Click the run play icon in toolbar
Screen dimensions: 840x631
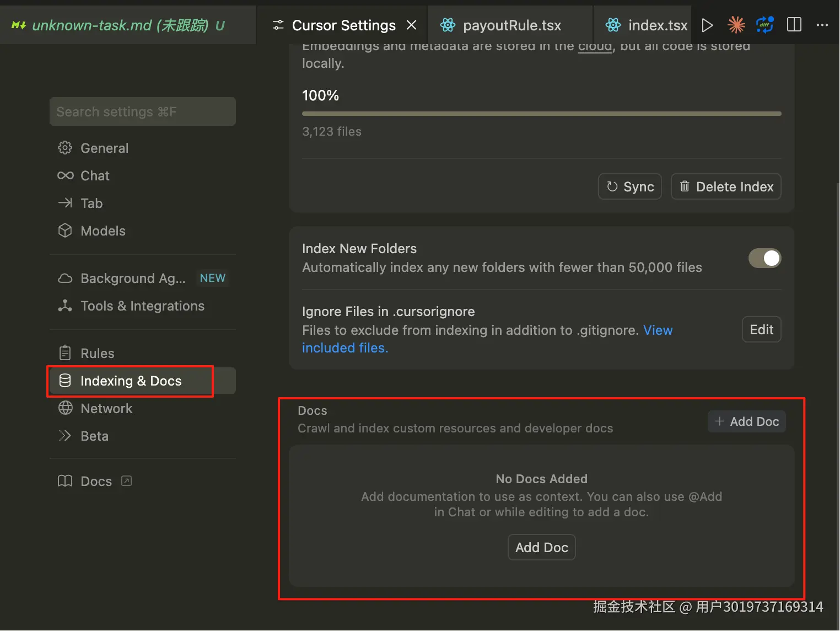tap(707, 25)
